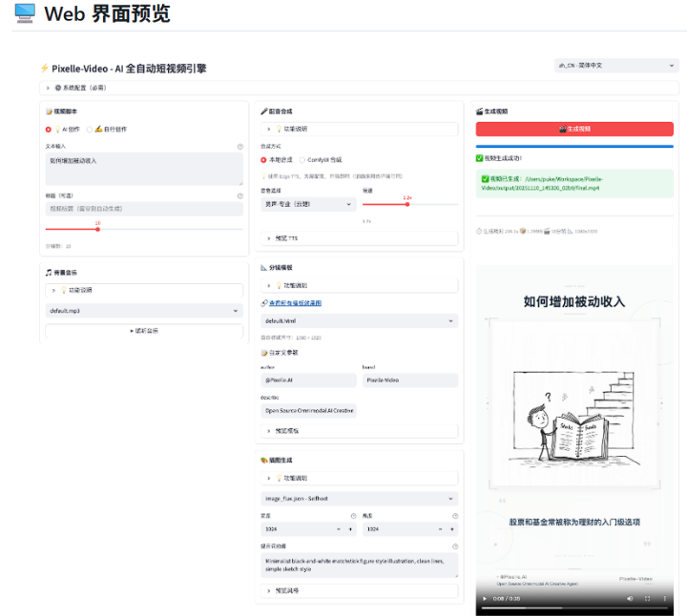Open the video player three-dot options menu

(x=665, y=599)
